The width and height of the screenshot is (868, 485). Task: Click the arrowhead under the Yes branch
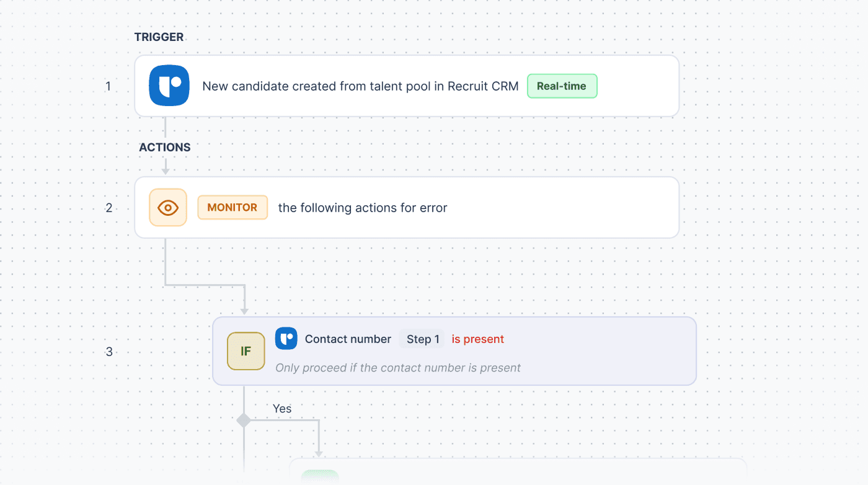coord(319,453)
